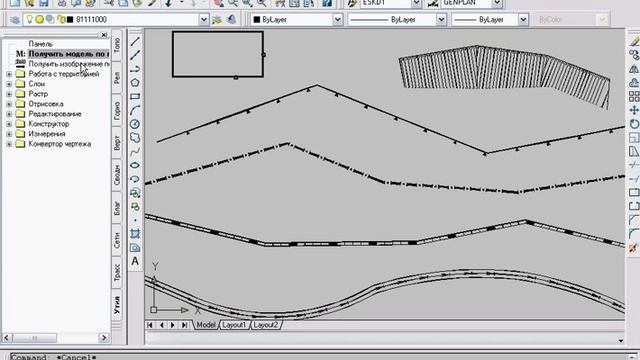This screenshot has width=640, height=360.
Task: Select the Extend tool
Action: tap(634, 179)
